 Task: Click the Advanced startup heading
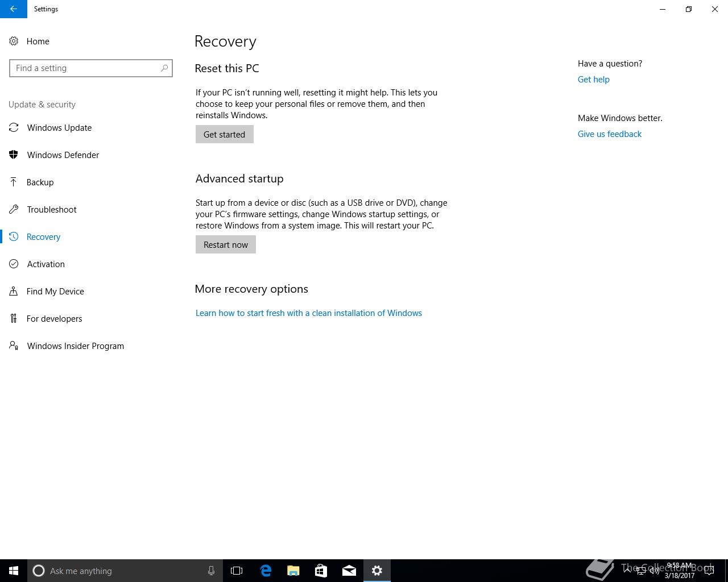pyautogui.click(x=239, y=178)
